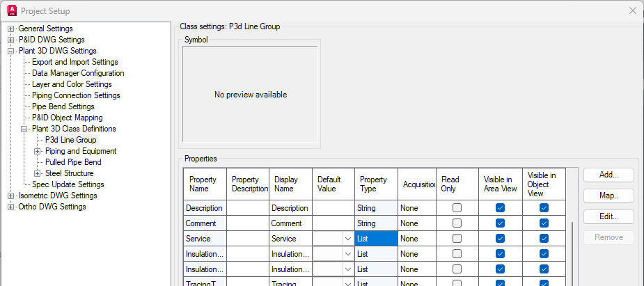Uncheck Visible in Area View for Service
The height and width of the screenshot is (286, 644).
tap(500, 239)
